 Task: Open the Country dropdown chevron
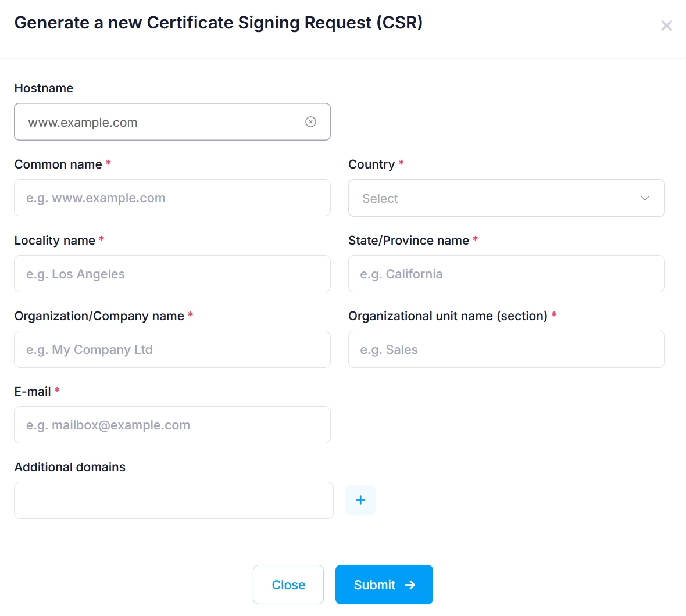tap(645, 198)
